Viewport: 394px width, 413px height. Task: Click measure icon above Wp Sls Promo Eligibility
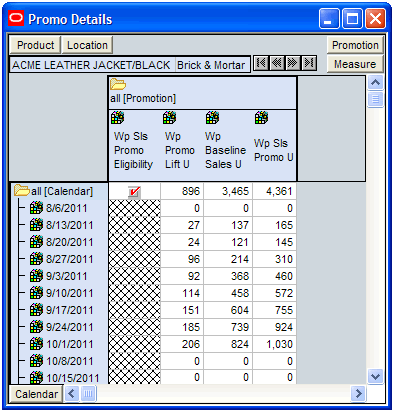coord(117,118)
